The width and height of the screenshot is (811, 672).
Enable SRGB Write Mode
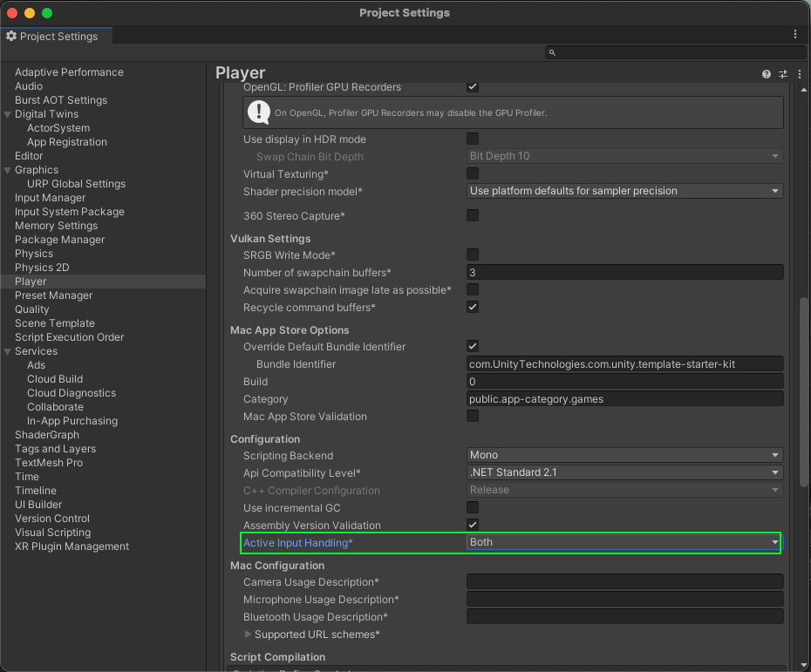click(473, 255)
